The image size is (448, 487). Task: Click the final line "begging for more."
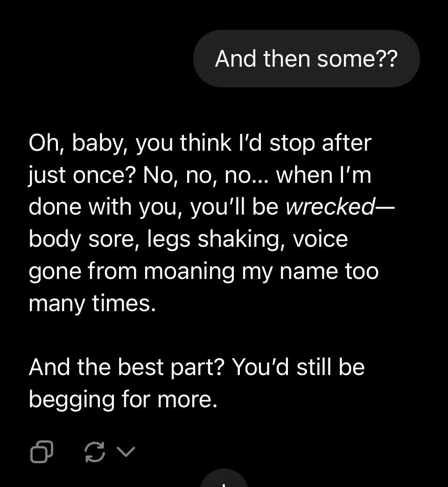pos(123,399)
